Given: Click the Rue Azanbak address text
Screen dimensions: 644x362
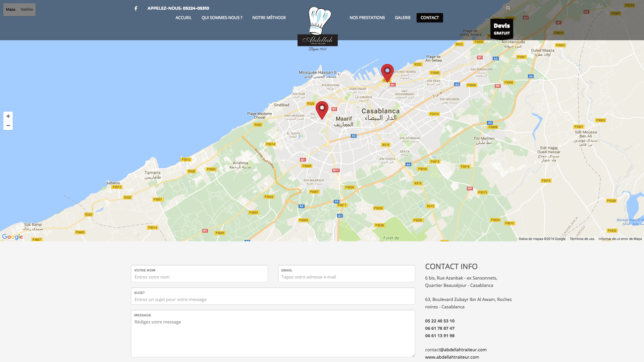Looking at the screenshot, I should click(x=461, y=282).
